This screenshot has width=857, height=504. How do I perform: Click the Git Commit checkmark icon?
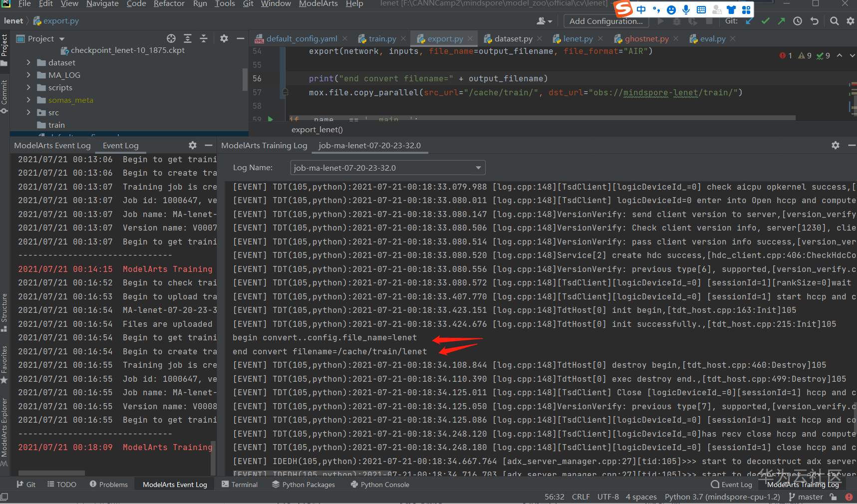pyautogui.click(x=765, y=21)
